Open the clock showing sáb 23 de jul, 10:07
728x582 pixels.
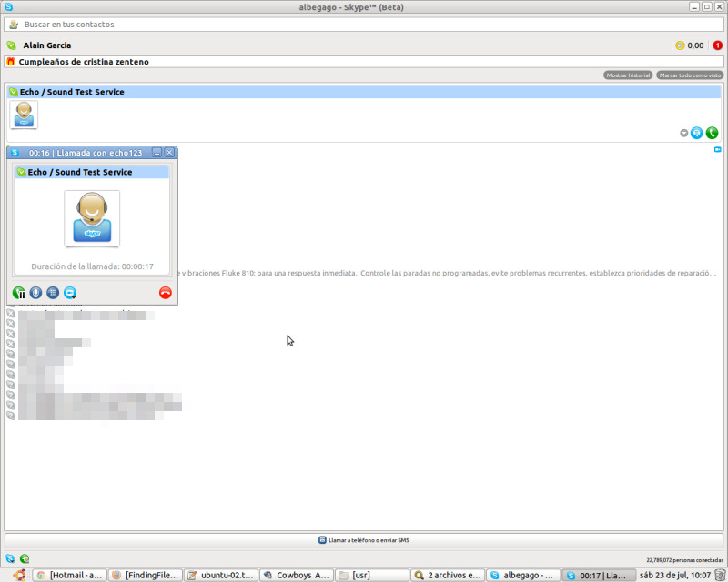[x=675, y=575]
